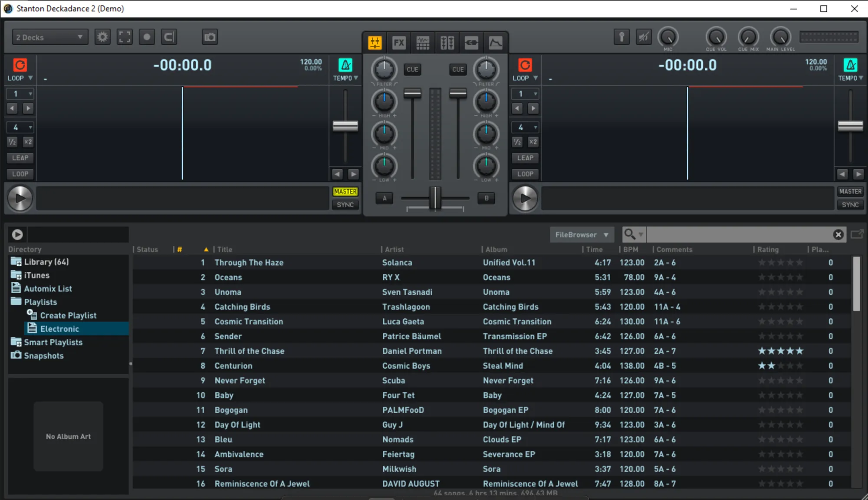The height and width of the screenshot is (500, 868).
Task: Click the MASTER button on the right deck
Action: pyautogui.click(x=850, y=191)
